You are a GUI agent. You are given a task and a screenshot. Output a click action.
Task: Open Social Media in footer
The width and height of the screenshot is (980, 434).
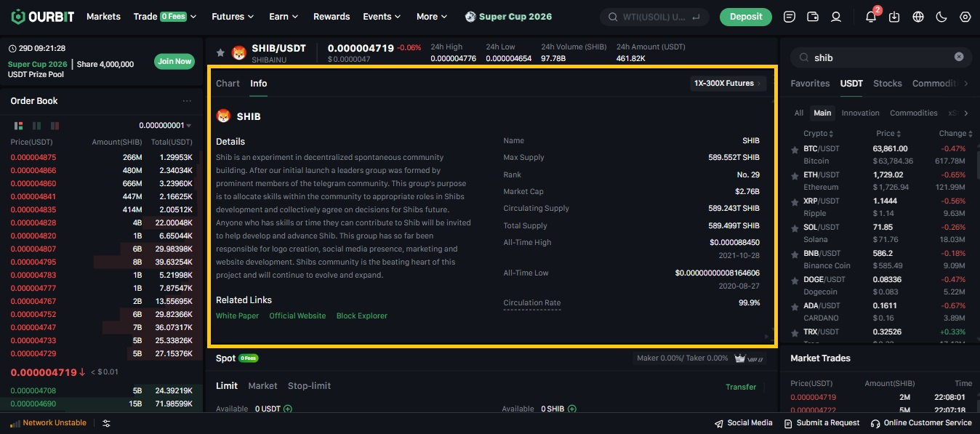[x=743, y=423]
